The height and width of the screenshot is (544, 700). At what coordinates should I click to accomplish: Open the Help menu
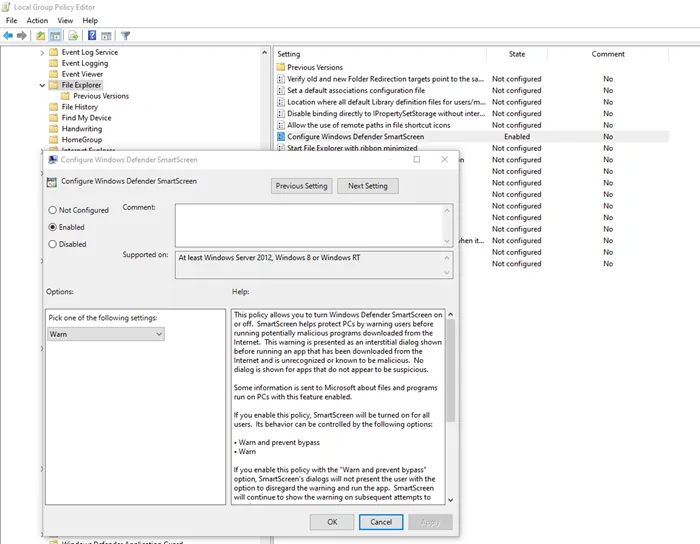coord(90,21)
